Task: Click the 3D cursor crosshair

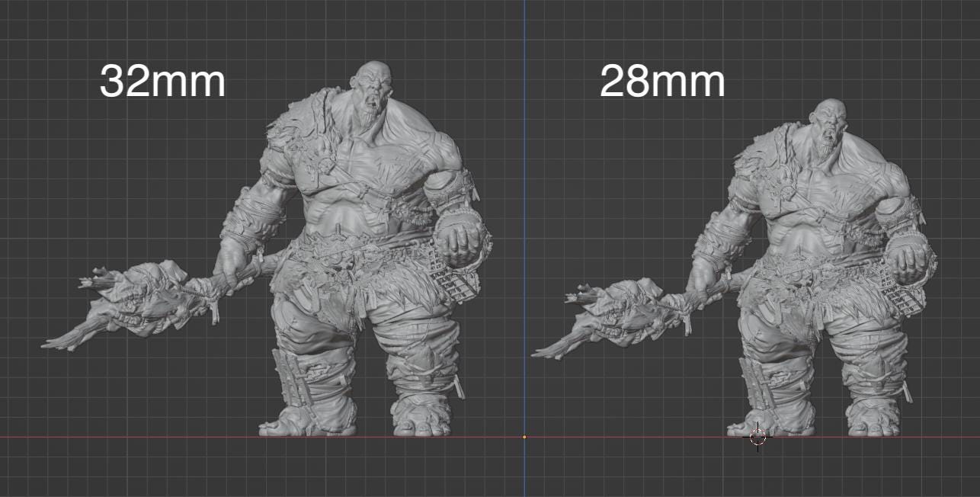Action: (x=759, y=437)
